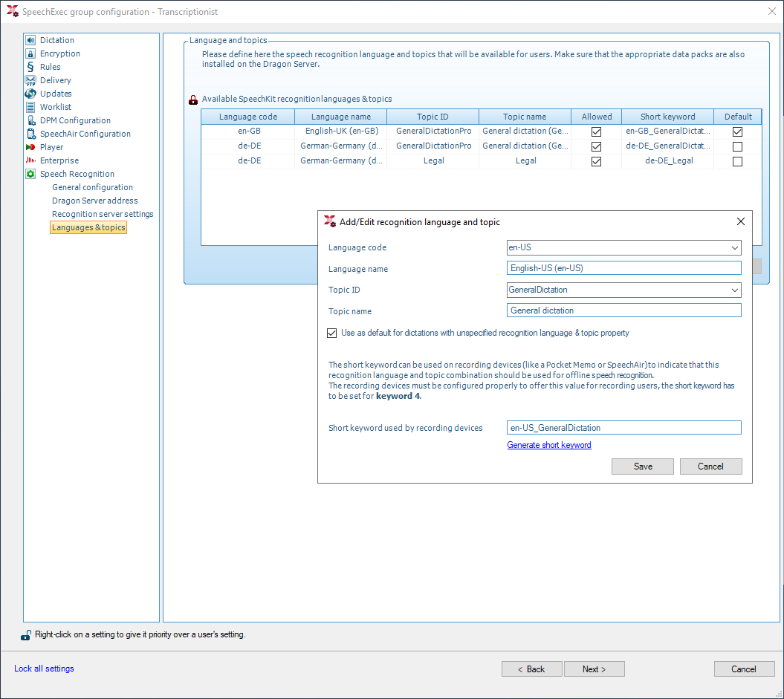
Task: Click the Dictation speaker icon in sidebar
Action: click(30, 40)
